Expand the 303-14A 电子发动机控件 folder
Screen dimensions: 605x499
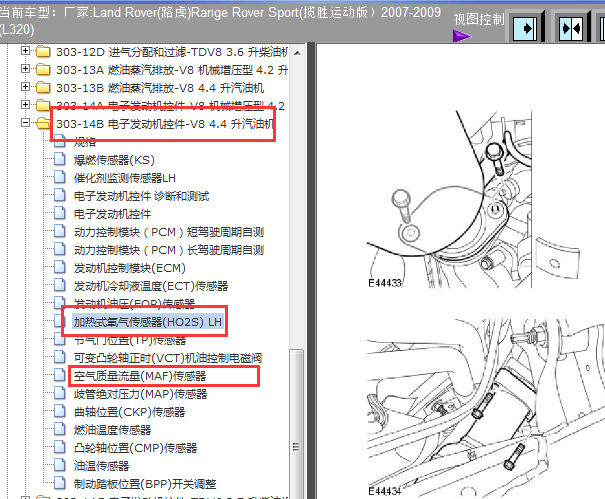click(25, 104)
